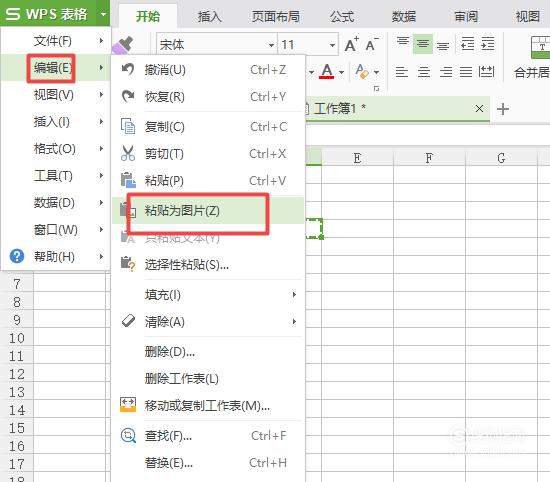Viewport: 550px width, 482px height.
Task: Apply middle vertical alignment
Action: 423,44
